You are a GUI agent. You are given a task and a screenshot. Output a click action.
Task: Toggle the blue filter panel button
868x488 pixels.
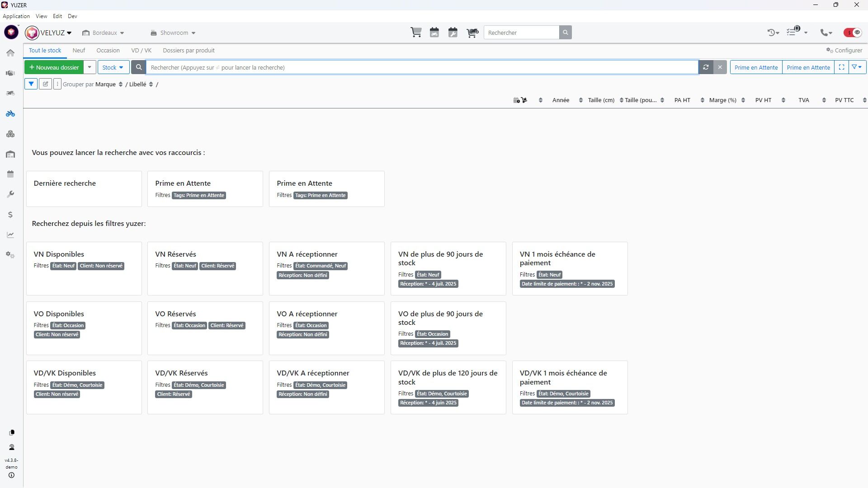point(31,84)
